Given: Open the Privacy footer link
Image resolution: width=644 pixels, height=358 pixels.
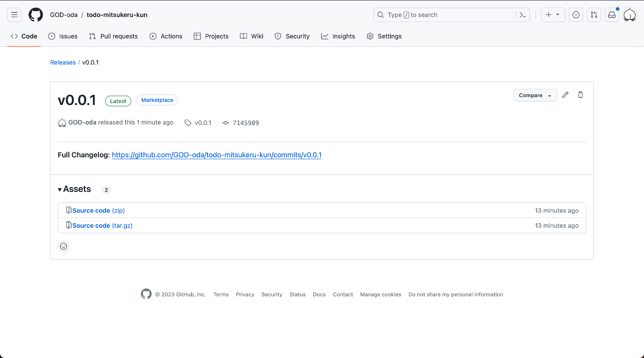Looking at the screenshot, I should [245, 294].
